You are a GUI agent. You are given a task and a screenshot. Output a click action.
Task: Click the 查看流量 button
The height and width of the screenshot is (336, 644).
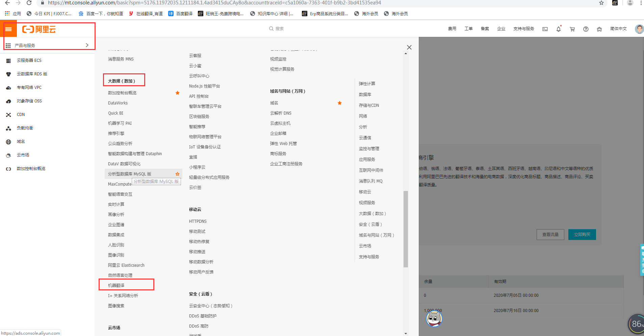pyautogui.click(x=550, y=235)
